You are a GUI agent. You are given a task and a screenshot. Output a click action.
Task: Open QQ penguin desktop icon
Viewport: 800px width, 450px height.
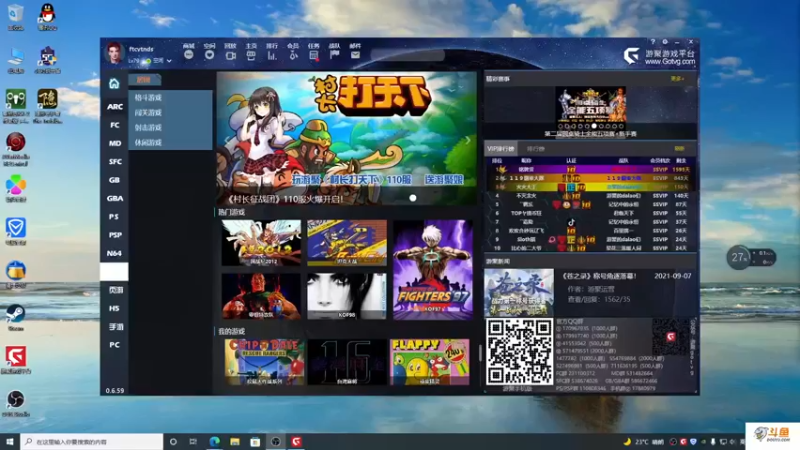click(x=47, y=16)
